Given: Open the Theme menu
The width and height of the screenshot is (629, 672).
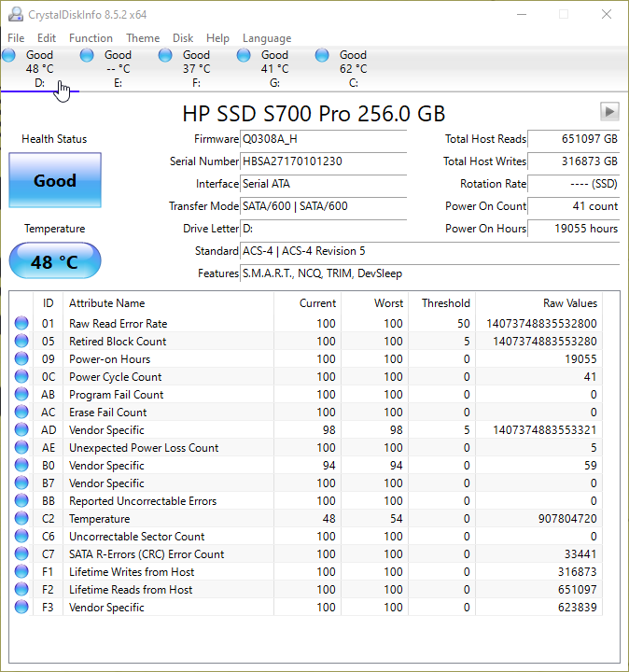Looking at the screenshot, I should [143, 38].
